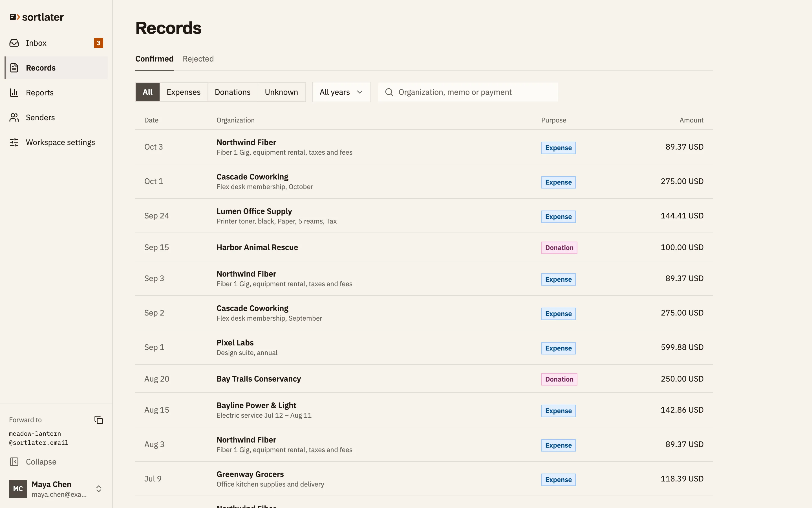Switch to the Confirmed tab
Viewport: 812px width, 508px height.
154,59
